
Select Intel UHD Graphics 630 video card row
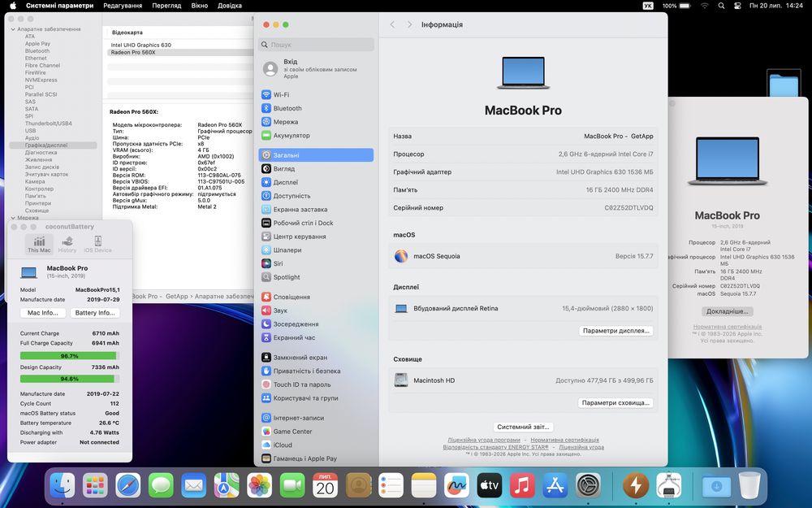point(179,45)
